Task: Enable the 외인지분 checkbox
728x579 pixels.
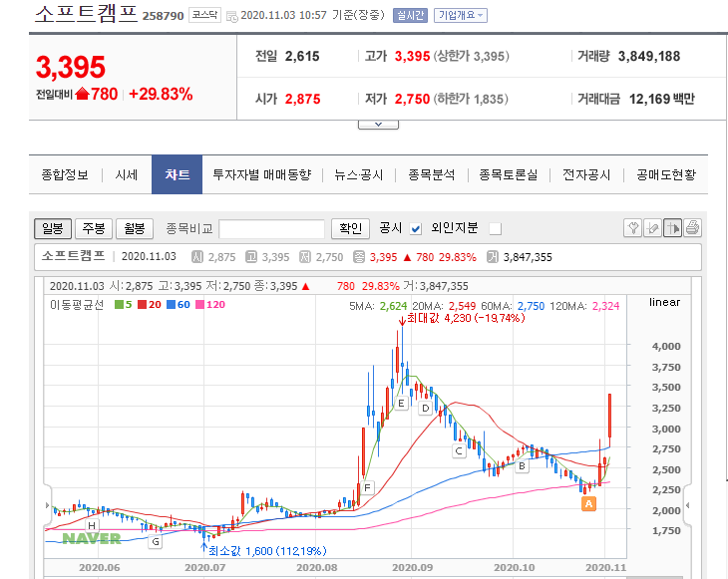Action: point(496,229)
